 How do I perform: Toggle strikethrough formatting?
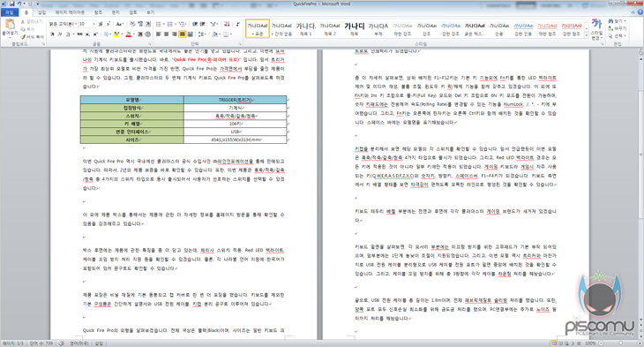79,34
